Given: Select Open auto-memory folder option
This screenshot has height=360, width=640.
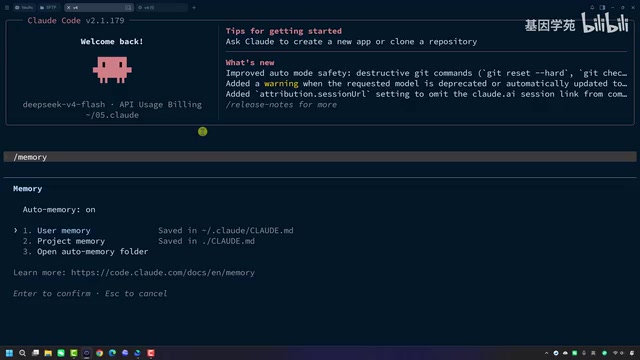Looking at the screenshot, I should (x=93, y=252).
